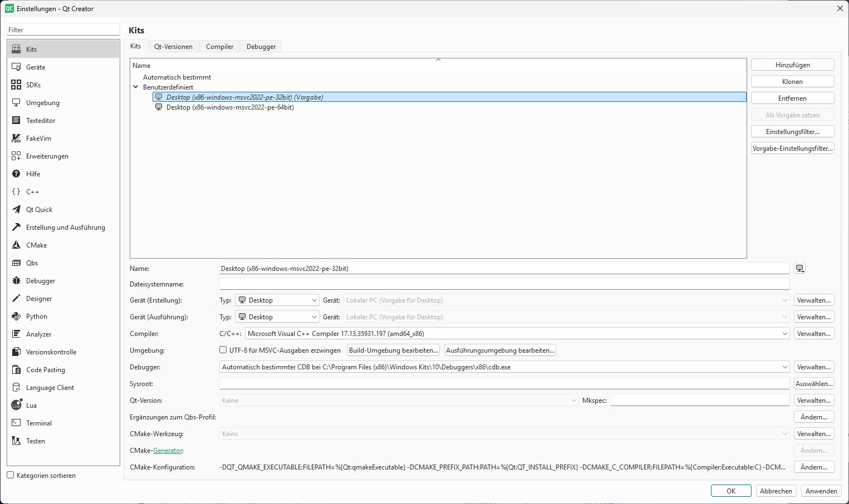Open the C/C++ compiler dropdown
This screenshot has width=849, height=504.
(517, 334)
